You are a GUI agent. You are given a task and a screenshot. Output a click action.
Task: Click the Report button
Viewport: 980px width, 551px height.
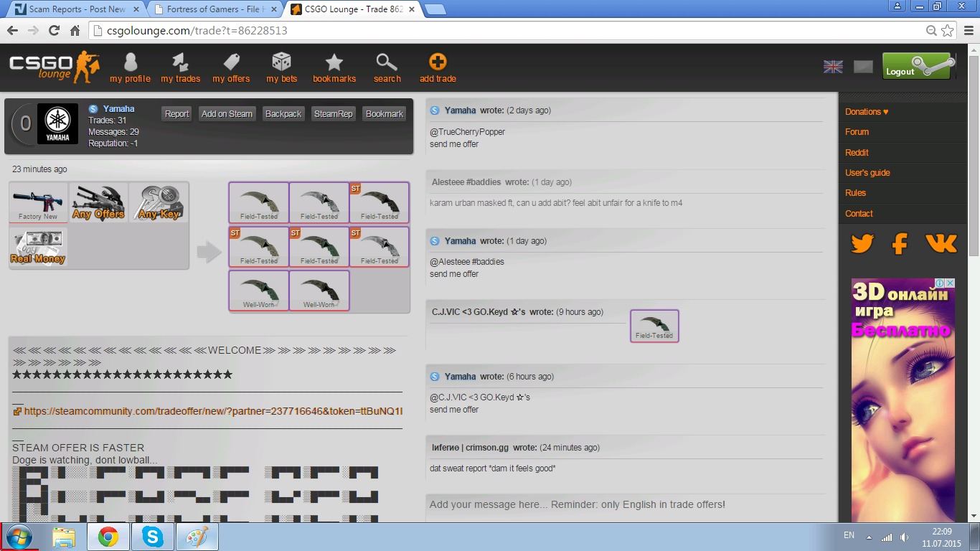click(176, 113)
